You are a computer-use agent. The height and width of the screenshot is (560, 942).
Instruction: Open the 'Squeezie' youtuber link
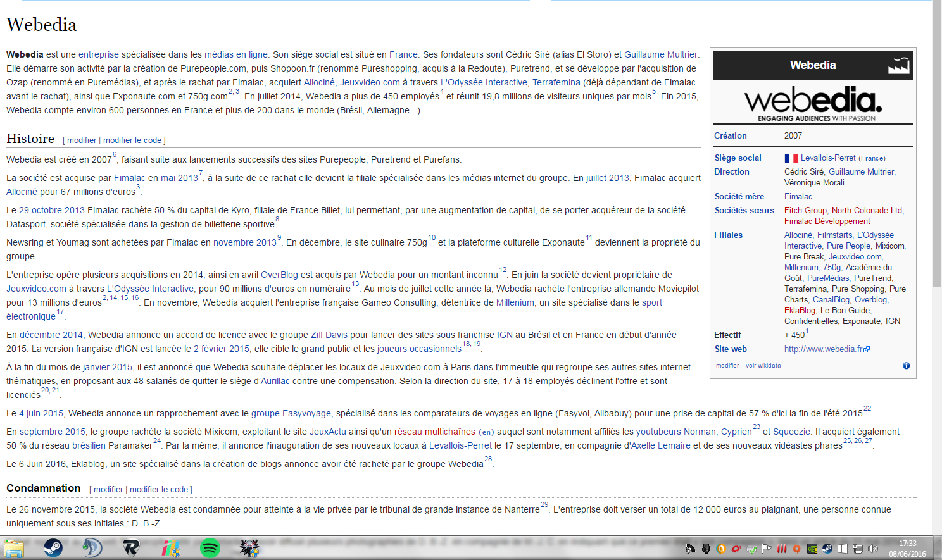click(x=792, y=432)
